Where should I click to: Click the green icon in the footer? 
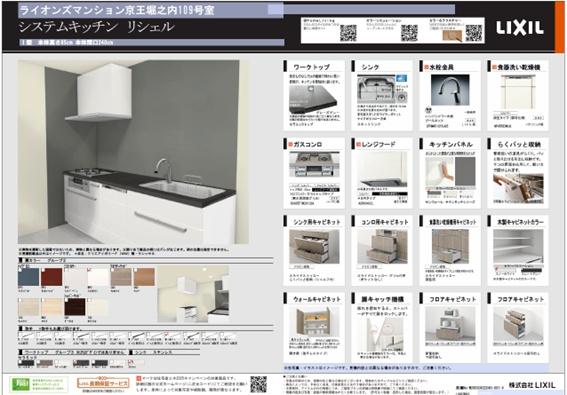(x=20, y=384)
